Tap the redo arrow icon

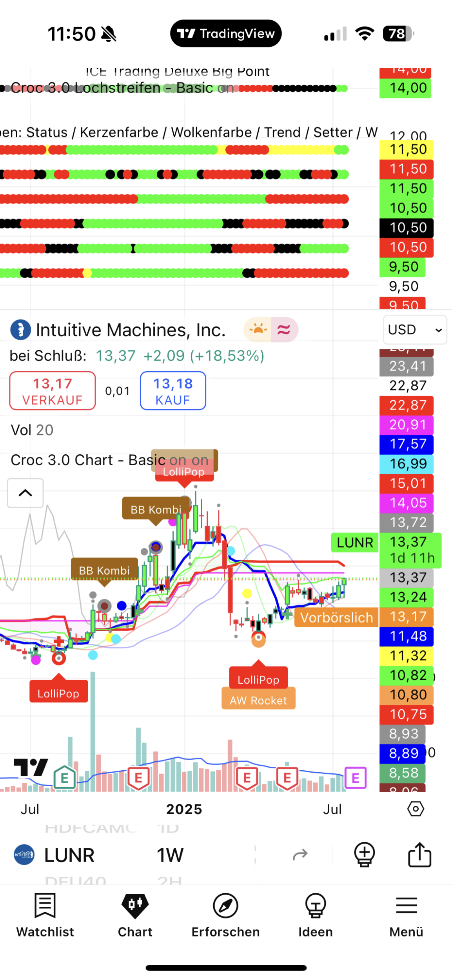[300, 855]
